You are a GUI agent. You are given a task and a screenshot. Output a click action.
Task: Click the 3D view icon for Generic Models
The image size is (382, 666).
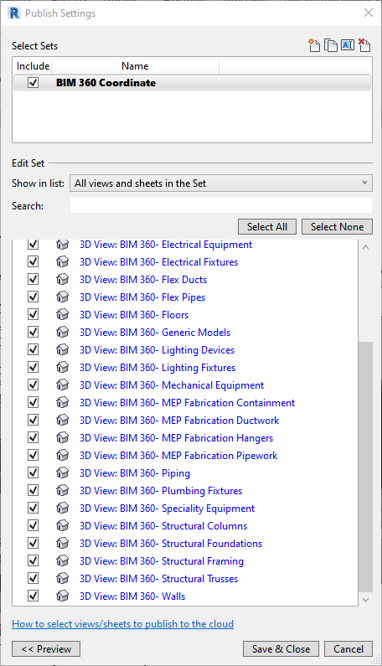click(x=62, y=332)
